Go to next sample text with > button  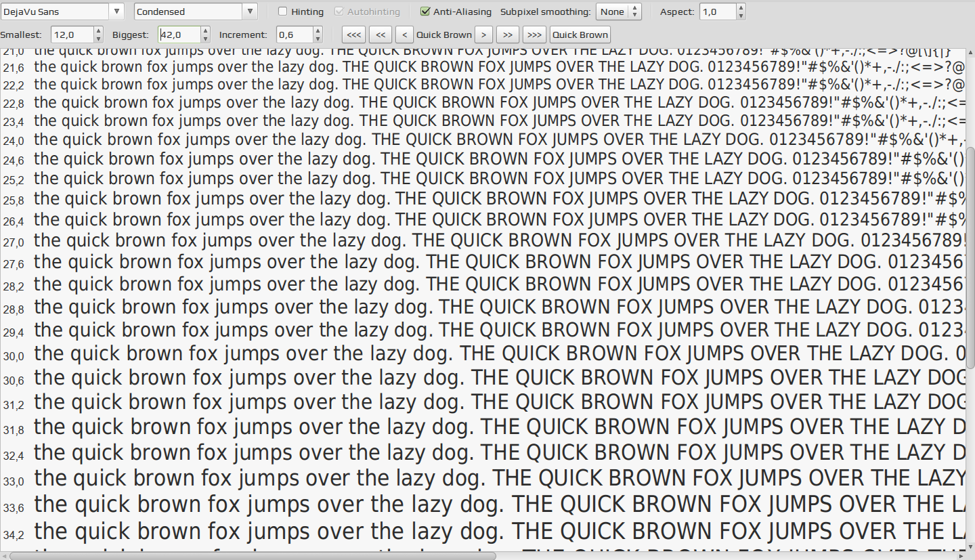pos(483,35)
